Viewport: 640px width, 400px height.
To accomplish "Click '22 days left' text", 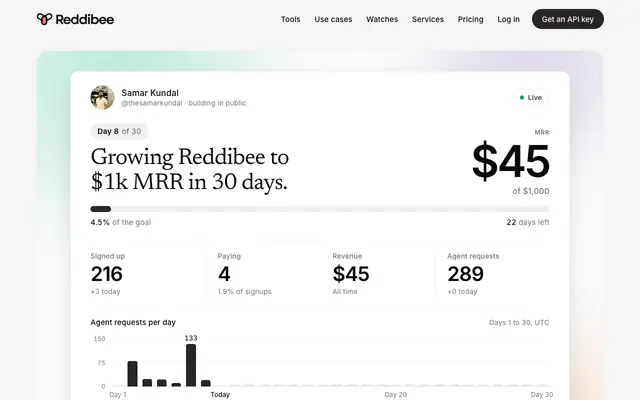I will (x=528, y=222).
